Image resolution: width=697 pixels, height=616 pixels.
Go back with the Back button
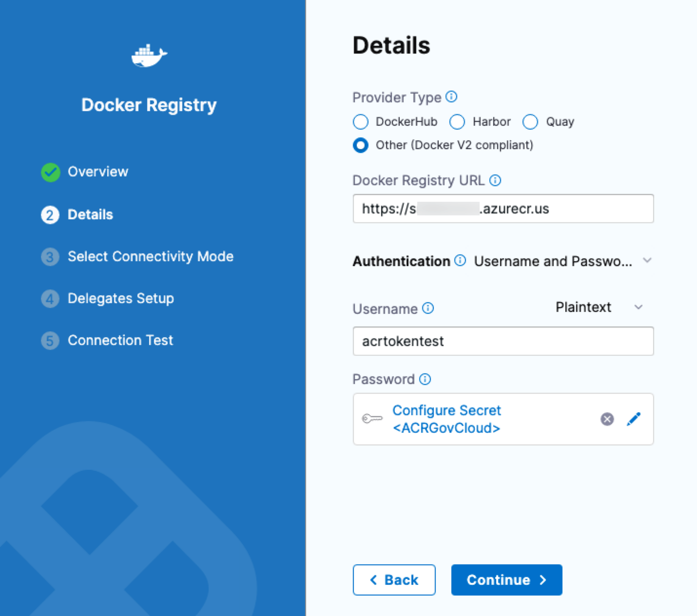pyautogui.click(x=394, y=580)
